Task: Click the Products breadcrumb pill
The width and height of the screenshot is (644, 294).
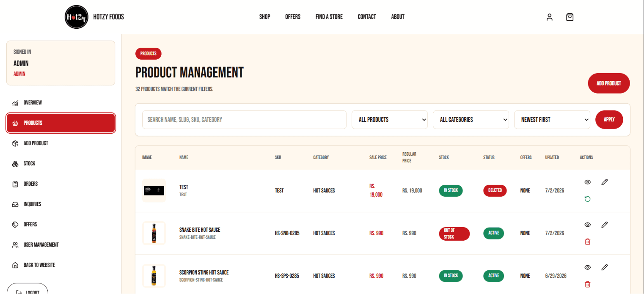Action: point(149,54)
